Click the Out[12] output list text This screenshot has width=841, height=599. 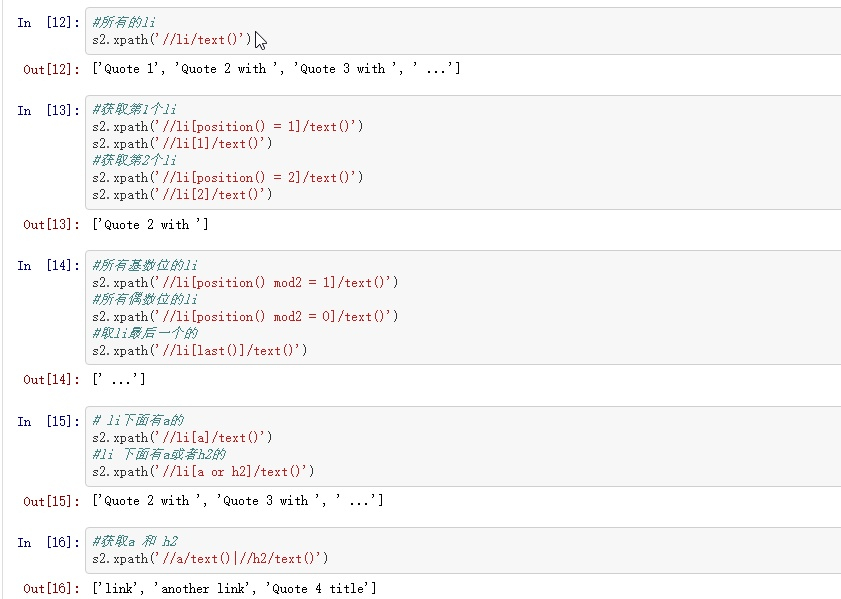[275, 69]
